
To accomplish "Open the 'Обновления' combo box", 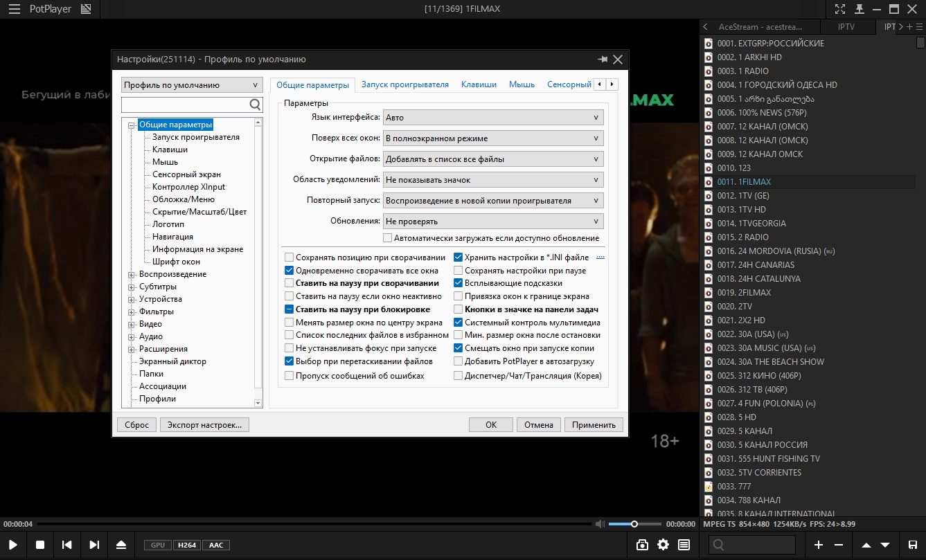I will coord(493,222).
